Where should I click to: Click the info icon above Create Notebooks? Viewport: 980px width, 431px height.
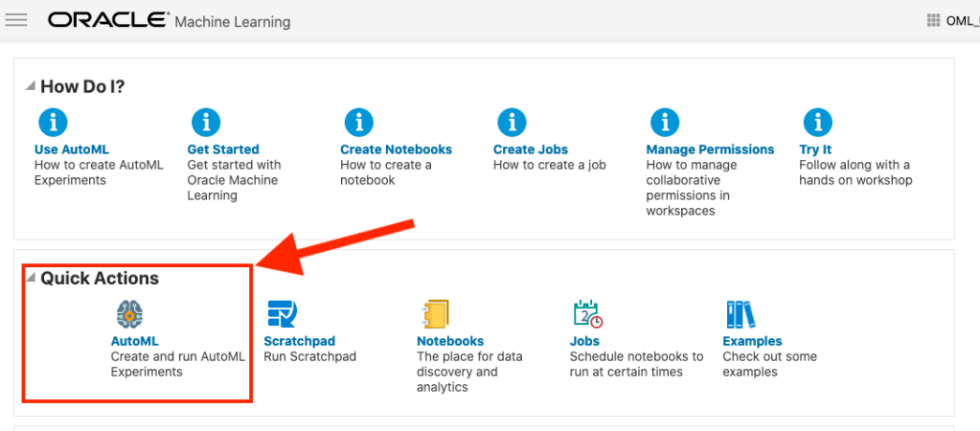pos(358,123)
